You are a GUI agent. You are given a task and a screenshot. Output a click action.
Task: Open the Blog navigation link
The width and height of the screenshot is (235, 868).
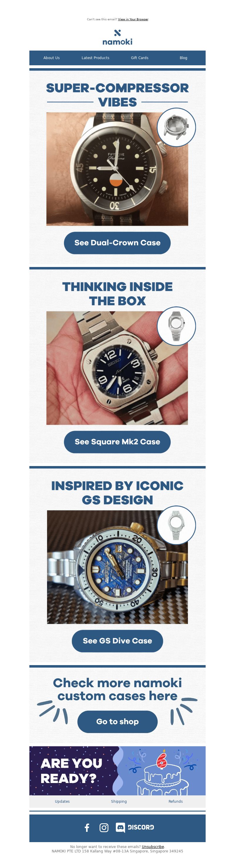click(x=184, y=58)
